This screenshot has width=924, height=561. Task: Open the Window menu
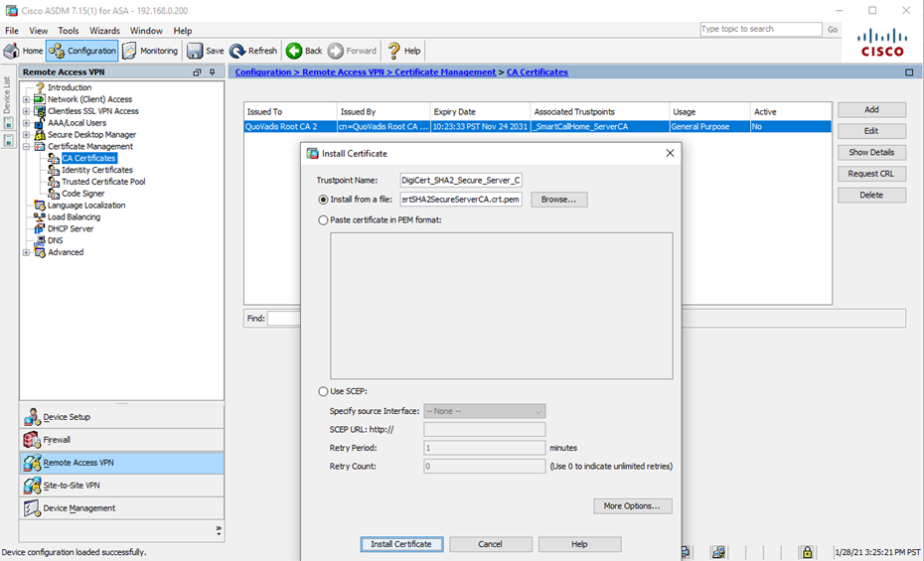[146, 31]
